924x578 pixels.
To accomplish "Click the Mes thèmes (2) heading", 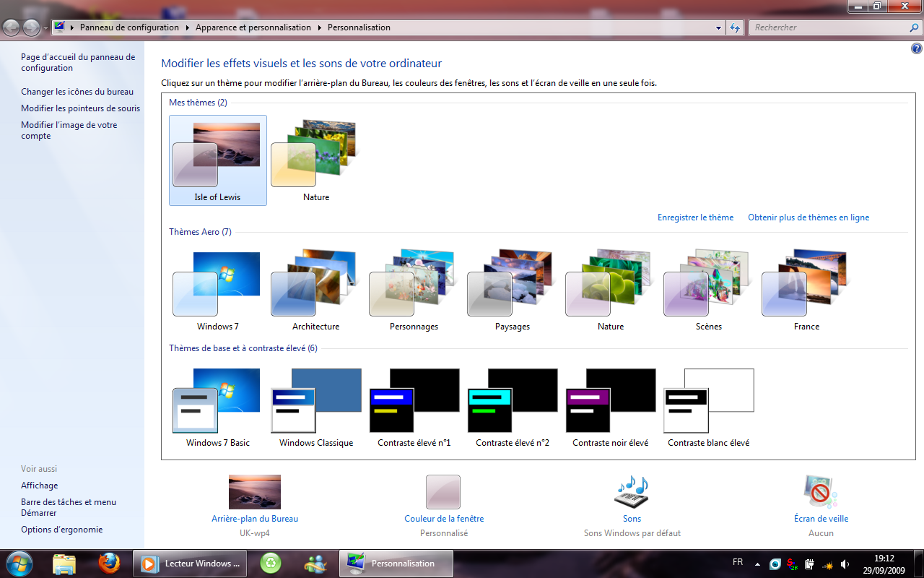I will tap(198, 103).
